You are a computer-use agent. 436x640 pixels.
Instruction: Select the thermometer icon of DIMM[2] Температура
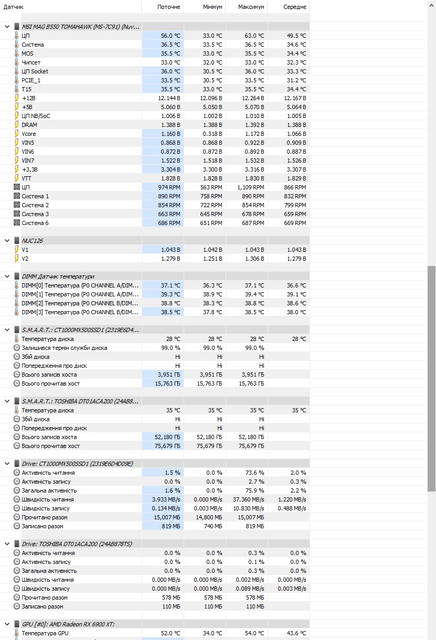[x=17, y=303]
